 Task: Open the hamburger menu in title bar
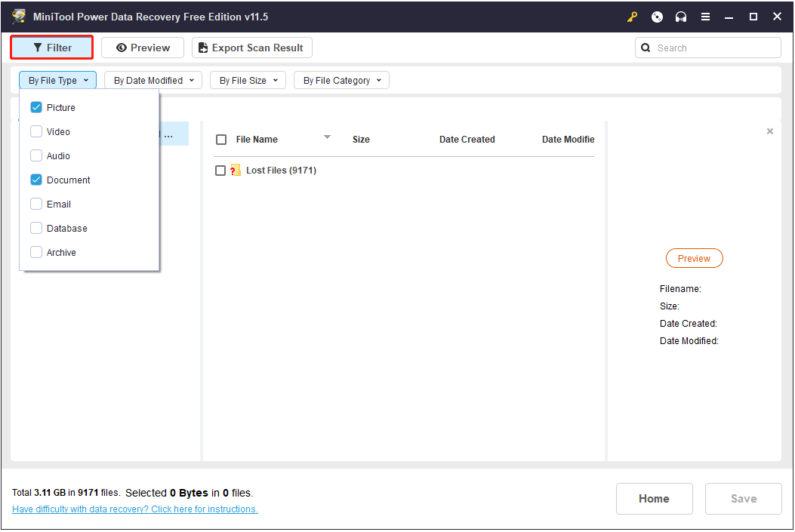[705, 17]
